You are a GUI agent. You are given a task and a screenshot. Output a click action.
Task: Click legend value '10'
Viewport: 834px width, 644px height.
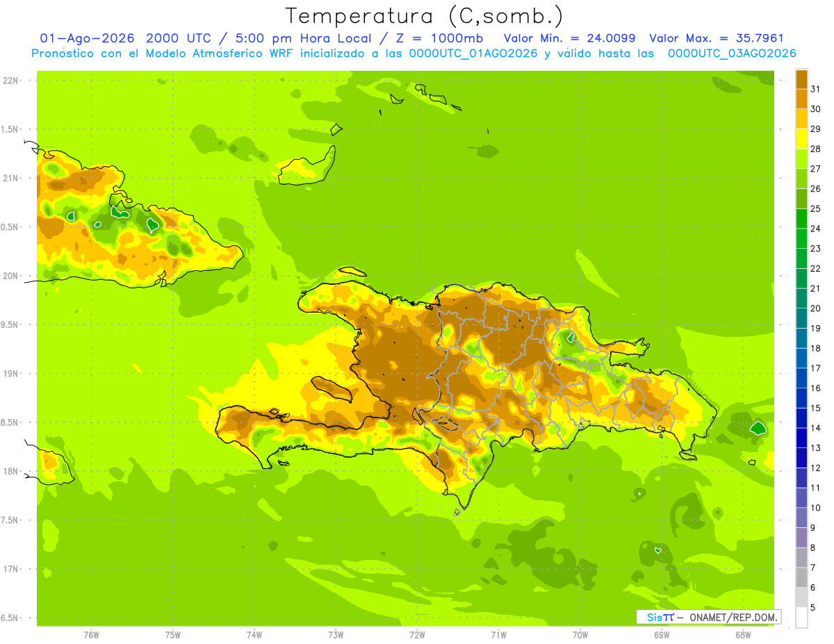(x=815, y=508)
